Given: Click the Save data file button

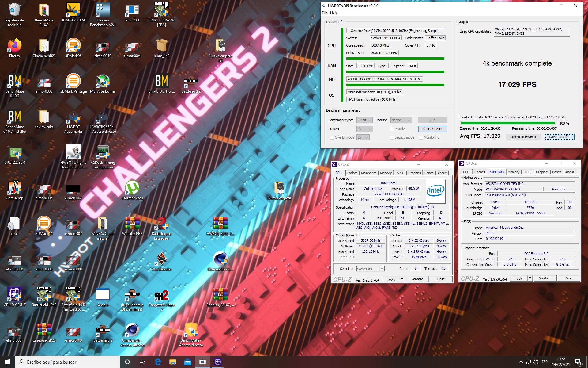Looking at the screenshot, I should click(559, 137).
